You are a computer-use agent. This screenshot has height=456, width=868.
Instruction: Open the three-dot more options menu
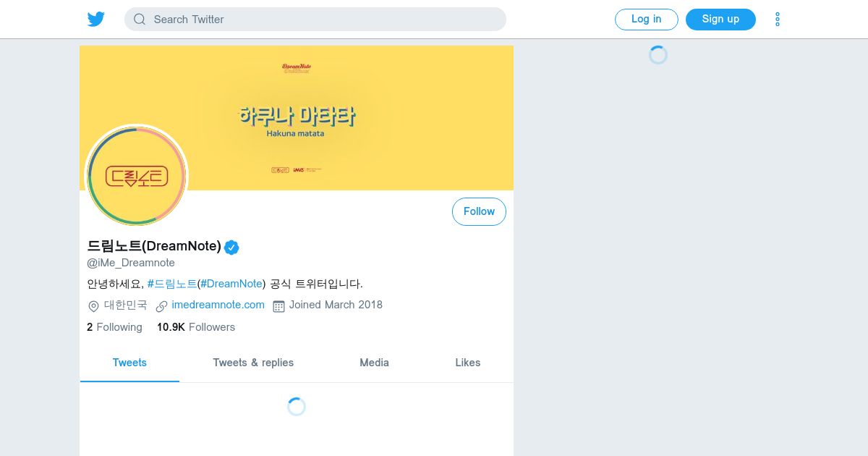[x=778, y=20]
